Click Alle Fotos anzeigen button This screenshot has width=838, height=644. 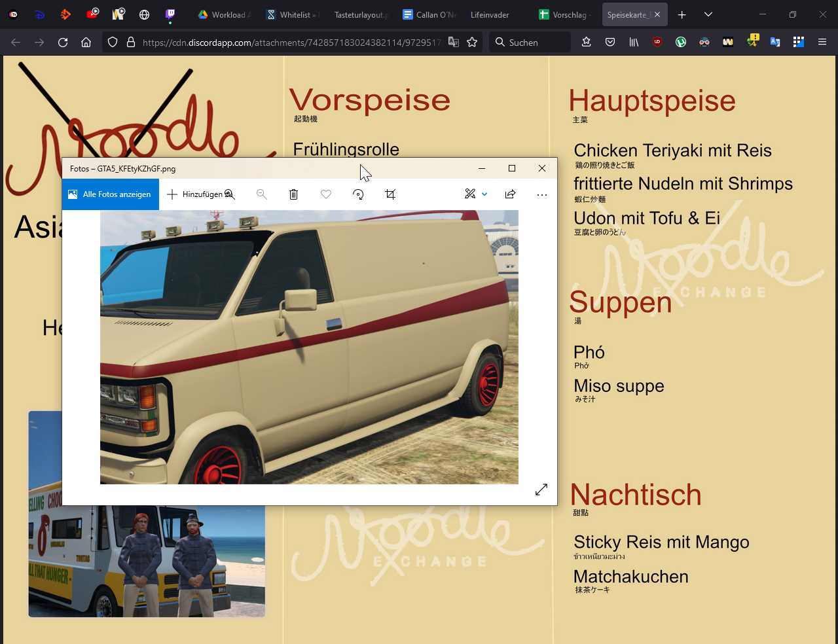(x=111, y=194)
